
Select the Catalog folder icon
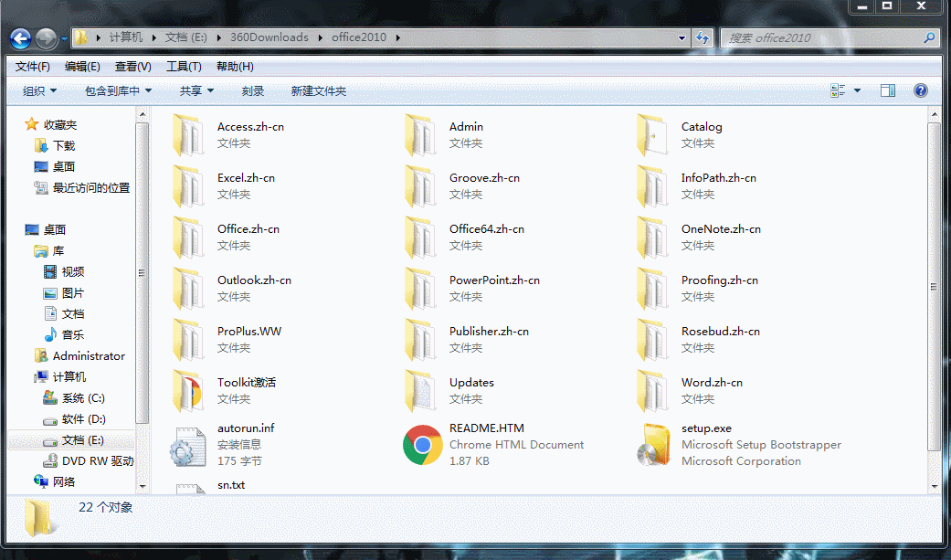pos(652,135)
